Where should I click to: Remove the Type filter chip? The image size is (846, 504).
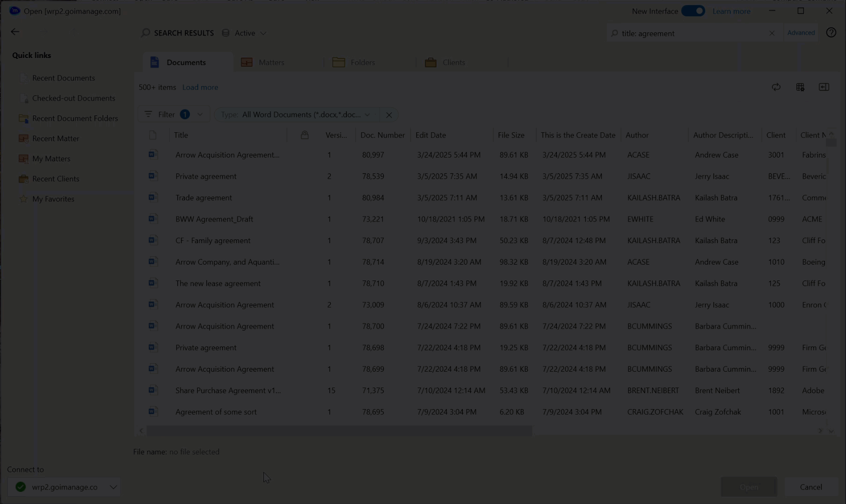tap(388, 115)
